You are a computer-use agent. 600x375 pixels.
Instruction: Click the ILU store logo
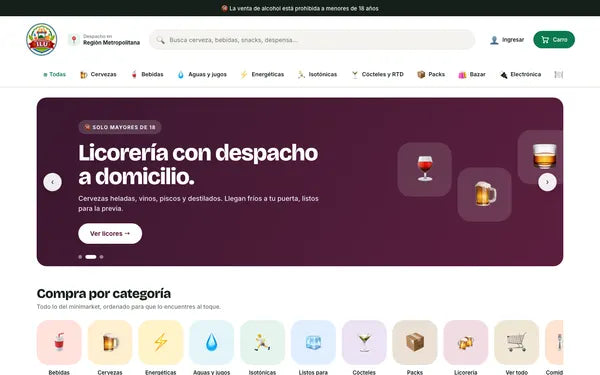point(42,39)
